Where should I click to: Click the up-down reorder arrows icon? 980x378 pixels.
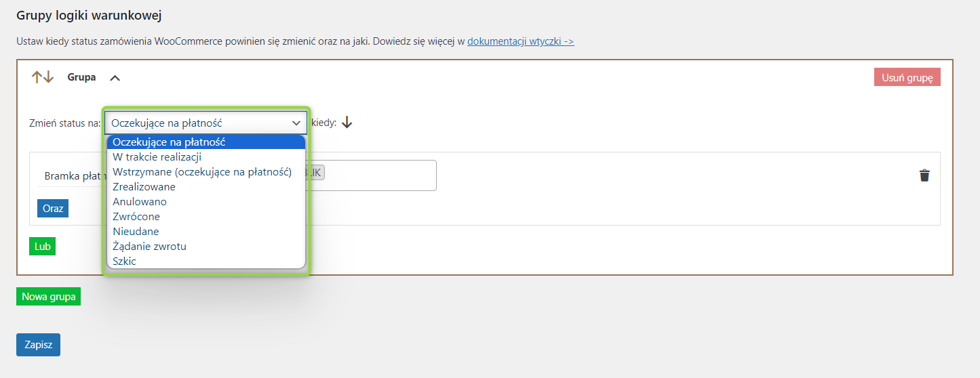tap(43, 77)
